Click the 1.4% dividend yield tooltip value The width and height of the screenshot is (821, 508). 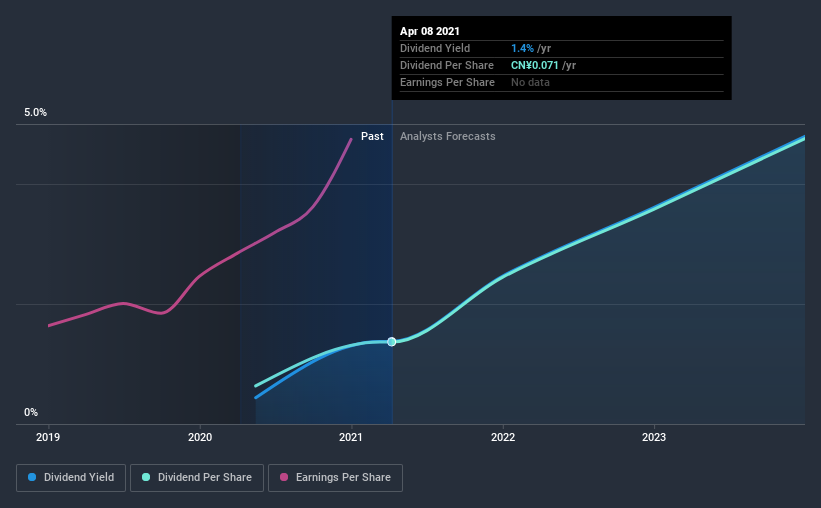pyautogui.click(x=520, y=48)
